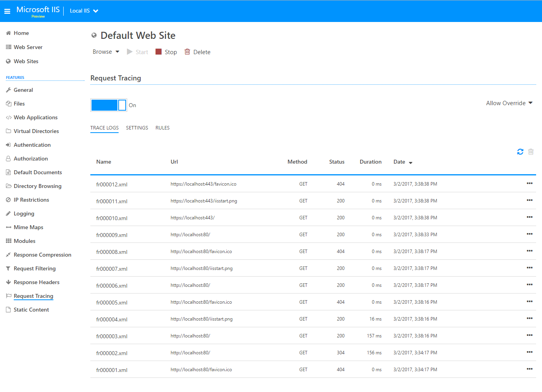
Task: Click the 16 ms duration value
Action: coord(375,319)
